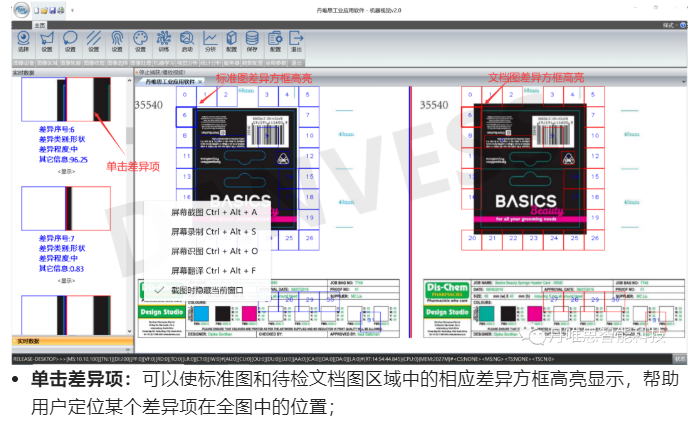Choose 屏幕识图 Ctrl+Alt+O from context menu
This screenshot has height=431, width=700.
[x=215, y=251]
